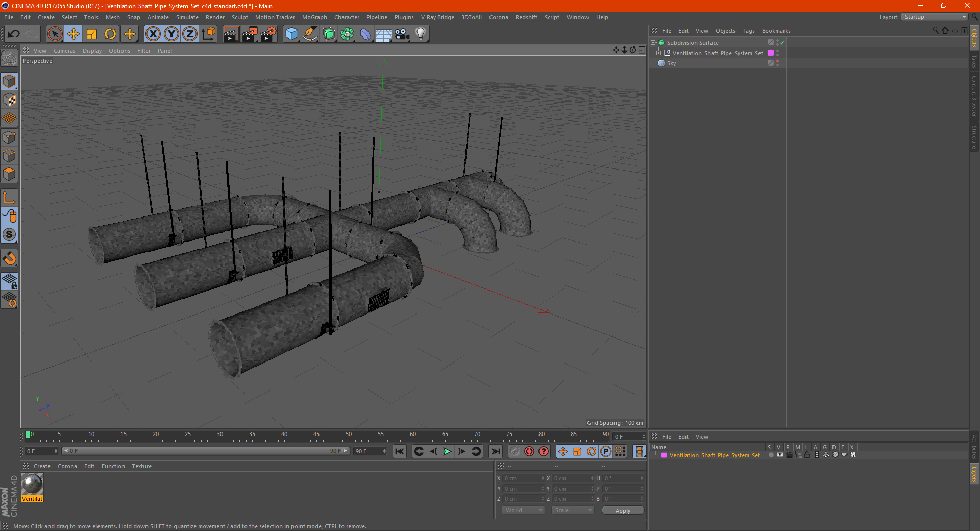The width and height of the screenshot is (980, 531).
Task: Click the Apply coordinates button
Action: point(623,510)
